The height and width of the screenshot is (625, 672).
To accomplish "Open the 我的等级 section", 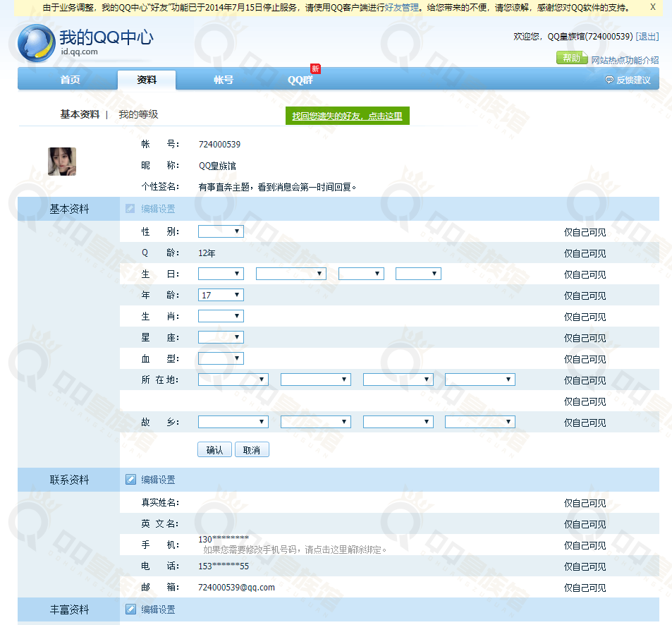I will click(x=137, y=114).
